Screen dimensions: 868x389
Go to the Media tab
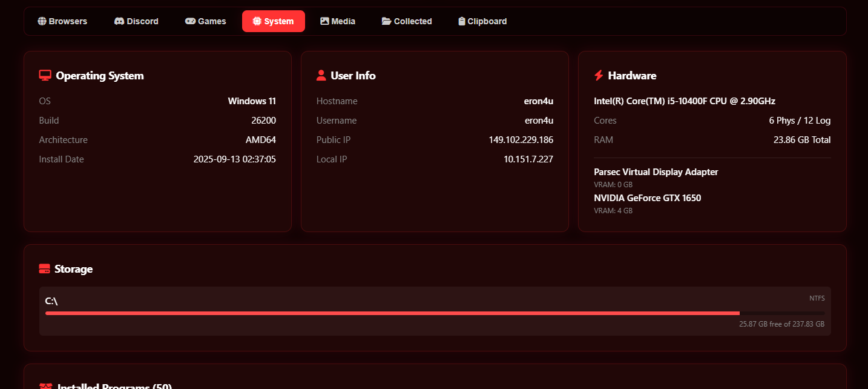point(338,21)
